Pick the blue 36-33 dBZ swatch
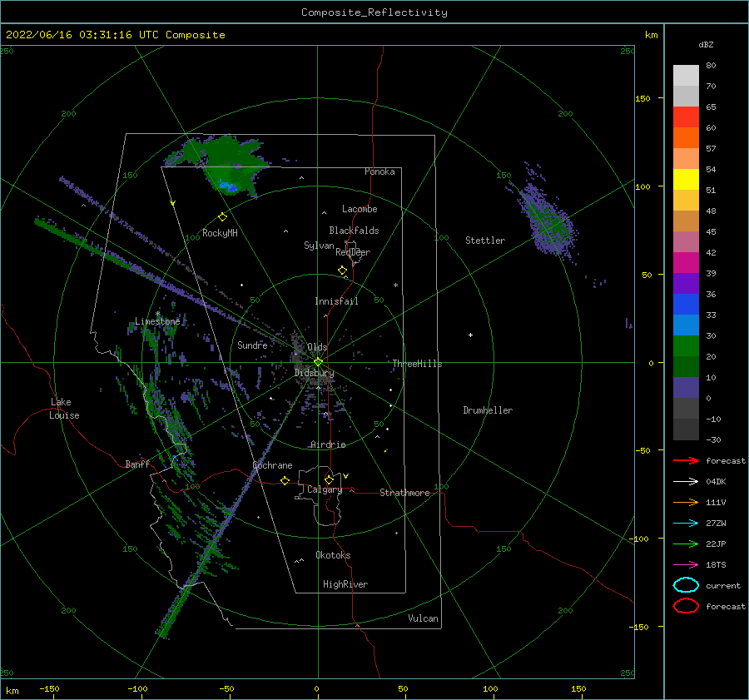The height and width of the screenshot is (700, 749). click(x=686, y=304)
